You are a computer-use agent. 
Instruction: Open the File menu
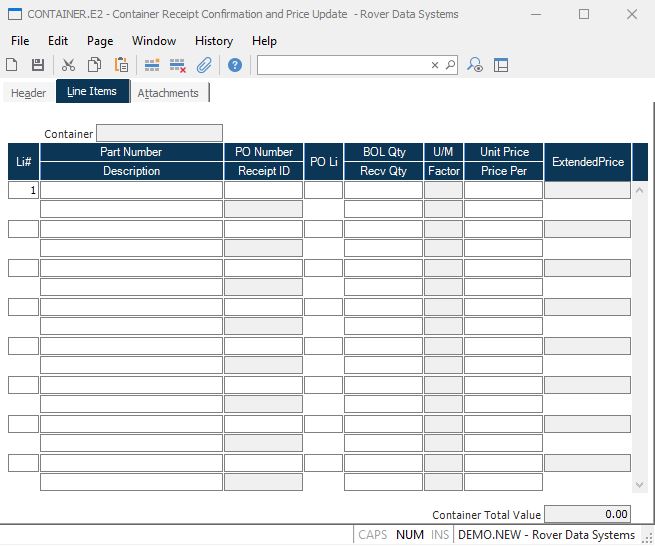pyautogui.click(x=20, y=41)
